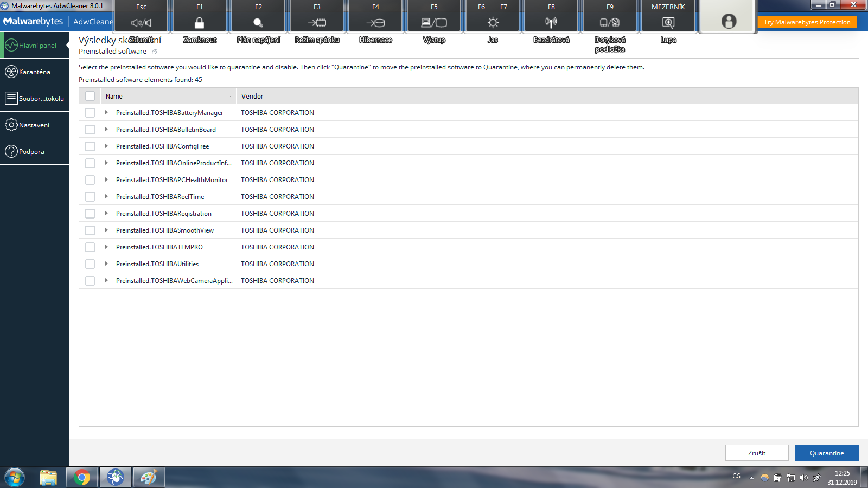868x488 pixels.
Task: Open the taskbar clock and date
Action: click(x=842, y=478)
